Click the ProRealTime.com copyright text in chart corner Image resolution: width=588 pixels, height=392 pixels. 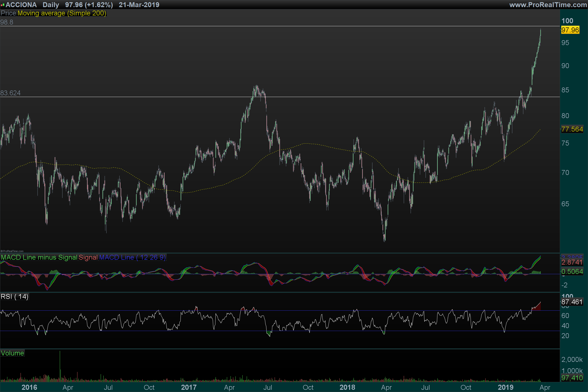[x=12, y=251]
